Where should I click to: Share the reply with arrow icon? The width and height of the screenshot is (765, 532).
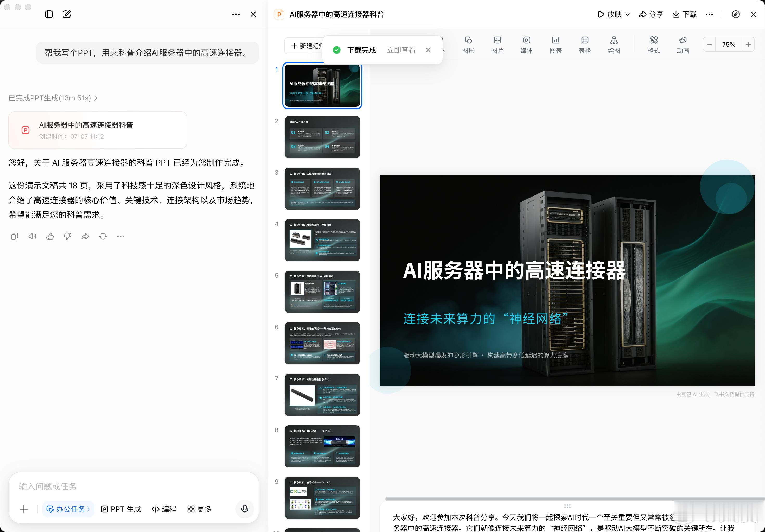click(x=85, y=236)
